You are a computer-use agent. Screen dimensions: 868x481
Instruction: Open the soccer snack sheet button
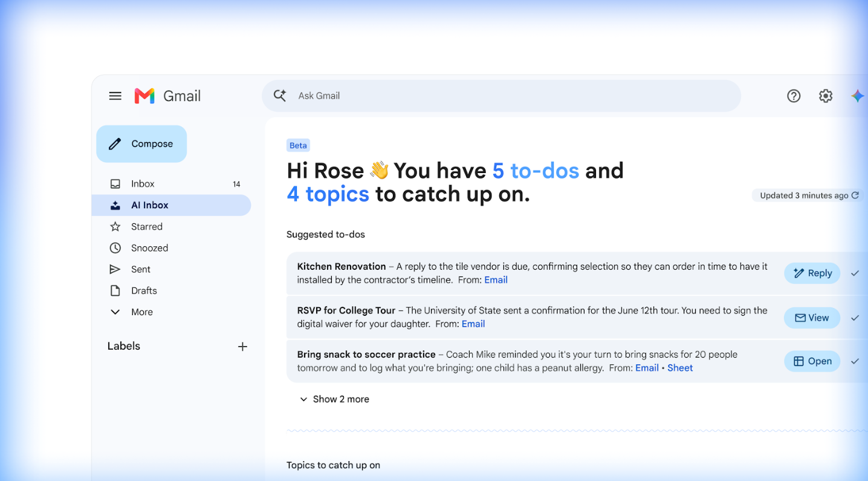812,361
